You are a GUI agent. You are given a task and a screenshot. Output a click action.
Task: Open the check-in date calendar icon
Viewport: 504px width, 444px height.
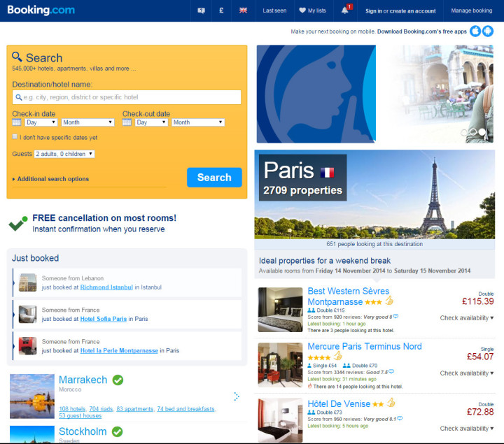click(x=17, y=122)
